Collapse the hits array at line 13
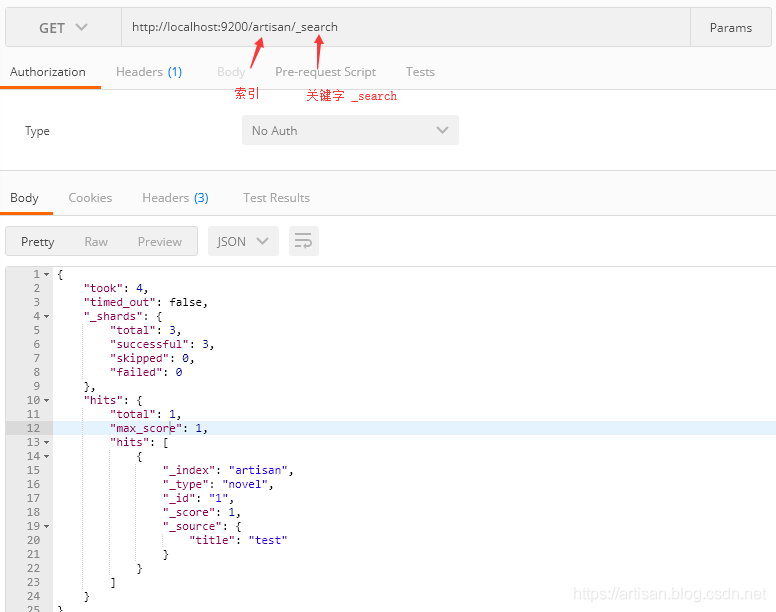 (x=46, y=442)
